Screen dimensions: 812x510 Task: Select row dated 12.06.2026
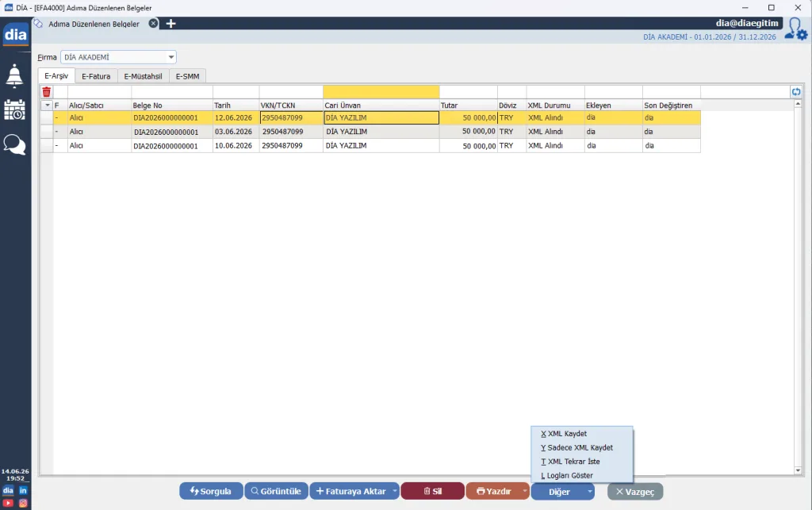pyautogui.click(x=370, y=117)
